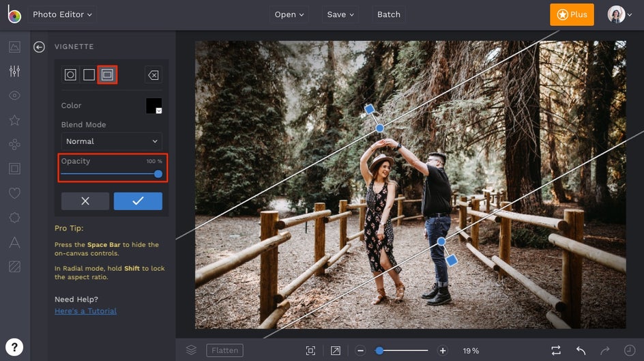This screenshot has height=361, width=644.
Task: Click the blue checkmark apply button
Action: (x=138, y=201)
